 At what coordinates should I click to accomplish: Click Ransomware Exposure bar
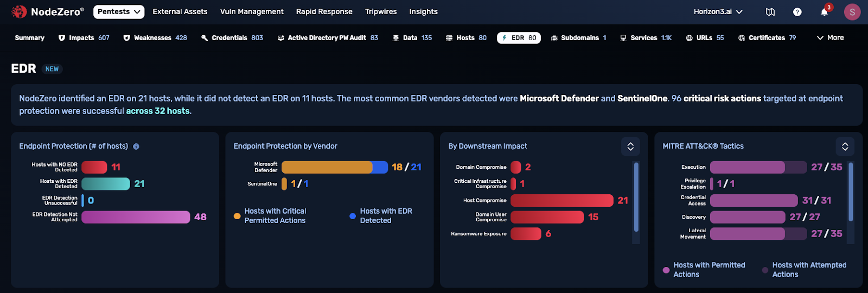tap(526, 234)
